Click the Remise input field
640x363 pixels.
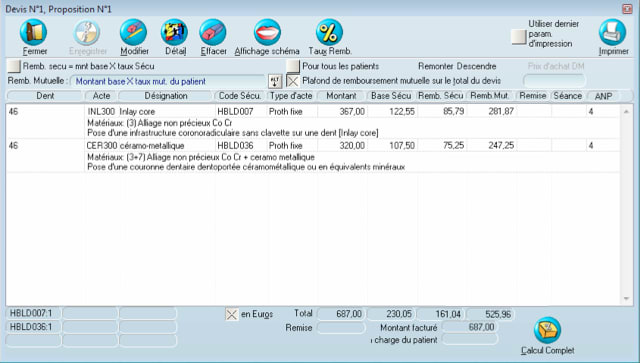pos(341,327)
